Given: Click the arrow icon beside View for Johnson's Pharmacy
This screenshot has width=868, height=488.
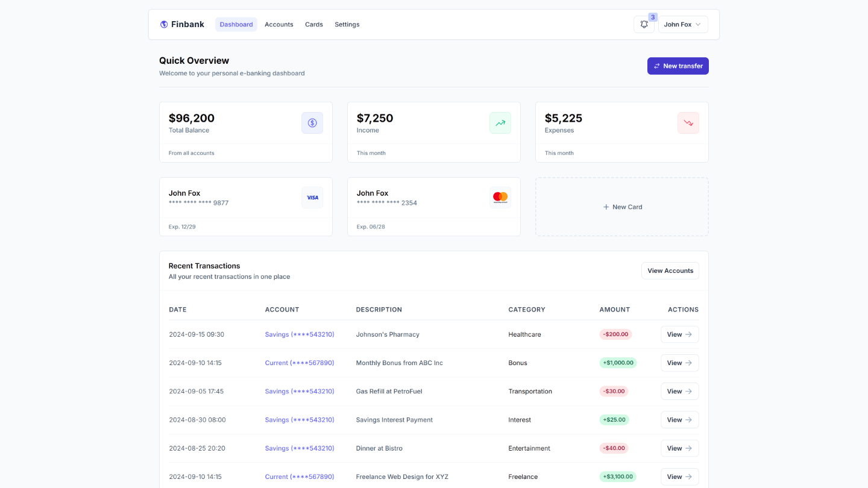Looking at the screenshot, I should point(689,334).
